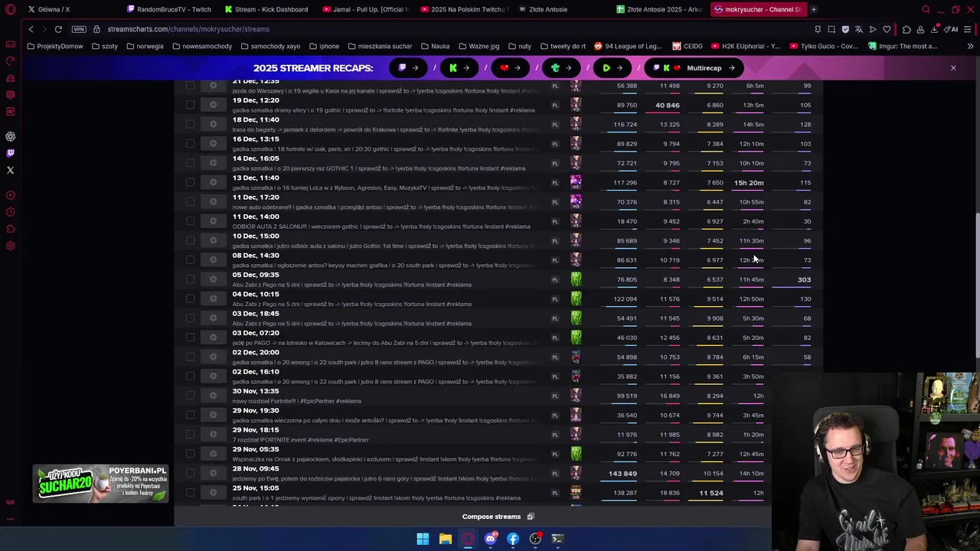Image resolution: width=980 pixels, height=551 pixels.
Task: Tick the checkbox for 08 Dec, 14:30
Action: click(x=190, y=259)
